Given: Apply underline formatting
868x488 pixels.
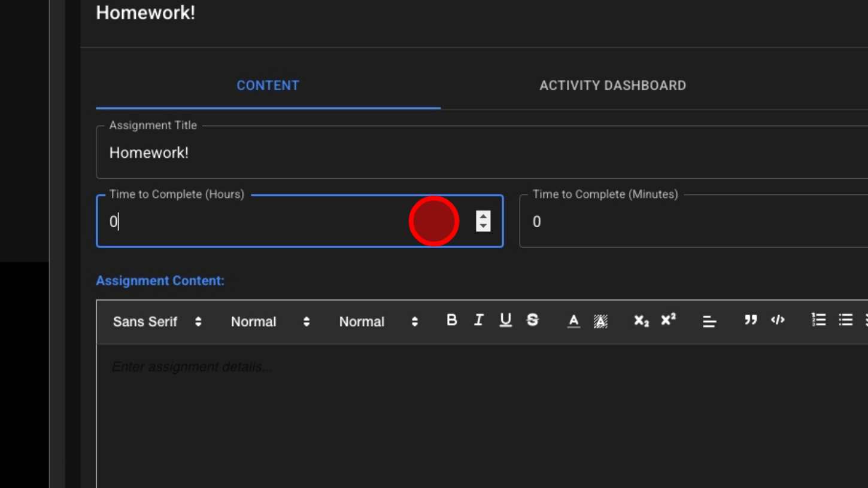Looking at the screenshot, I should tap(506, 321).
